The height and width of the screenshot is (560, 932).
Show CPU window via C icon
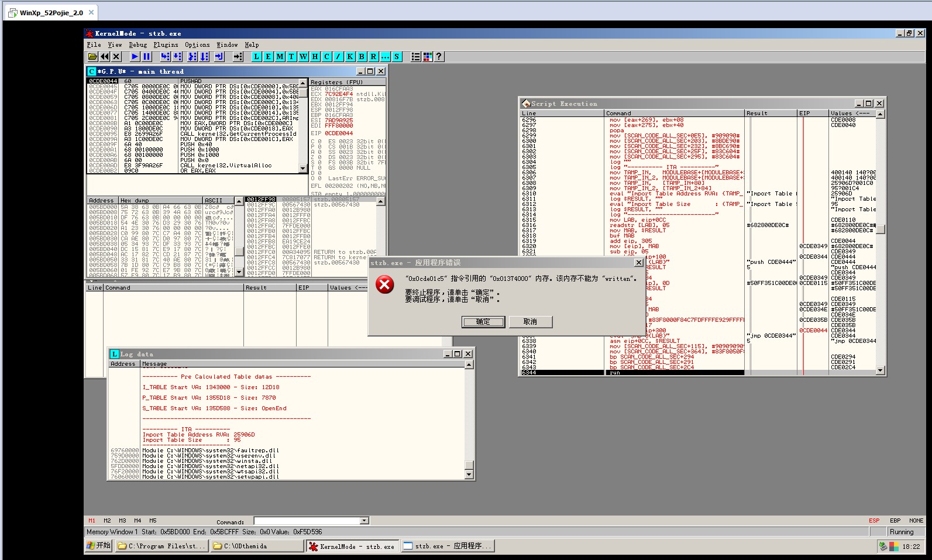coord(327,56)
